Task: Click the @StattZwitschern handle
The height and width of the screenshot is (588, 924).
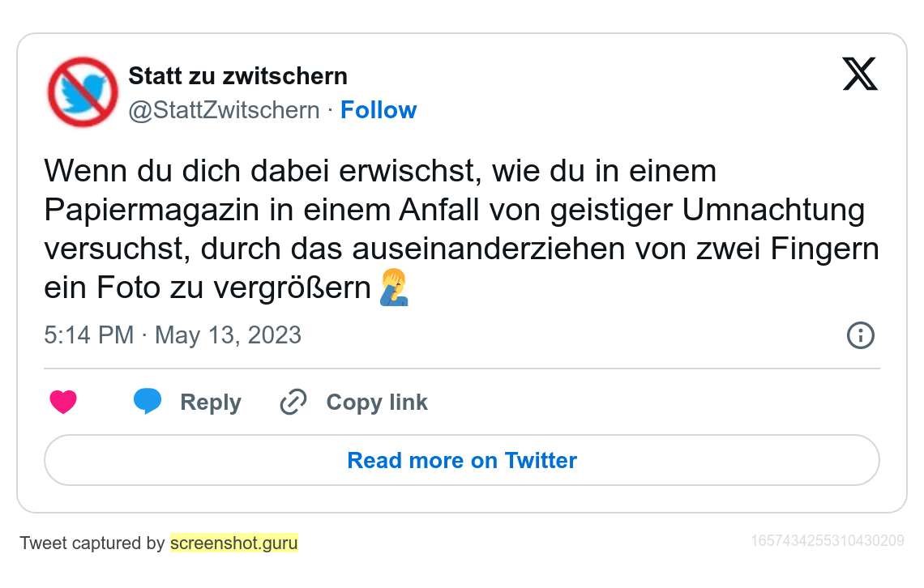Action: coord(224,110)
